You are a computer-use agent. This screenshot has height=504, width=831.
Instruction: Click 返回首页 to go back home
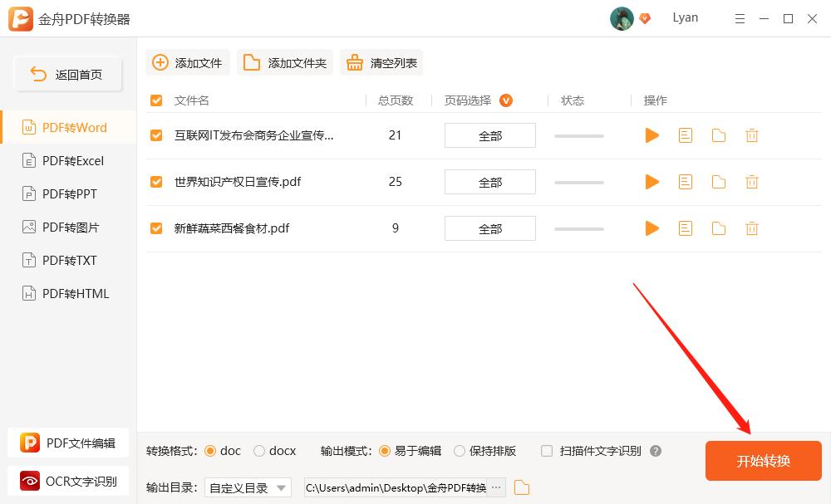pos(67,73)
